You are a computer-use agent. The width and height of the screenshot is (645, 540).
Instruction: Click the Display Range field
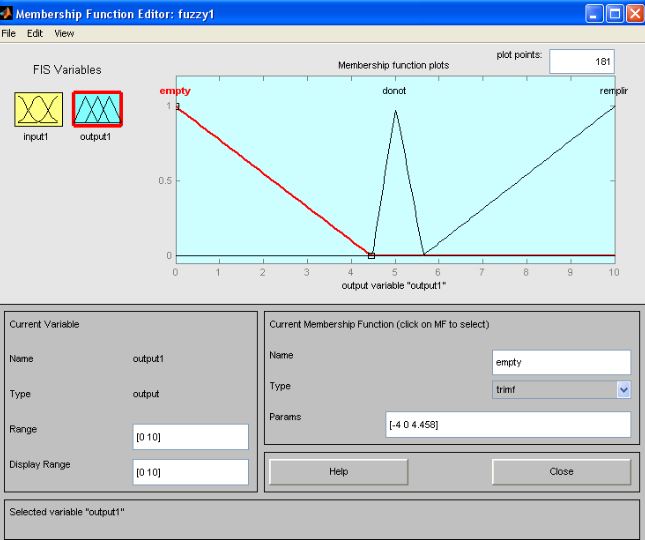pos(190,472)
